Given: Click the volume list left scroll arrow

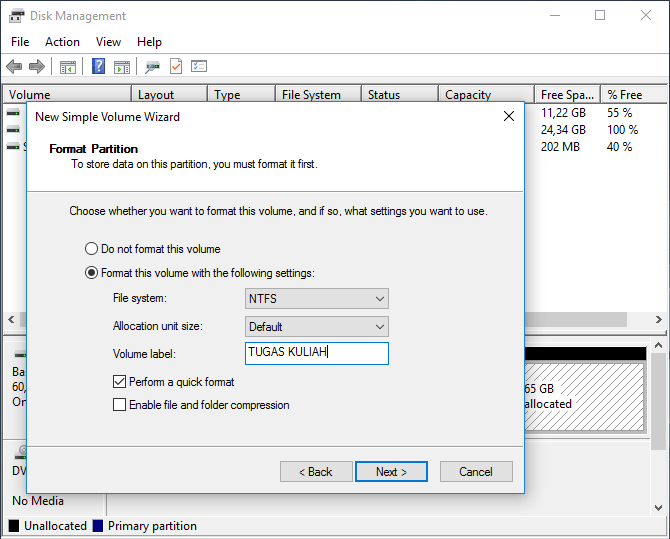Looking at the screenshot, I should pos(11,319).
